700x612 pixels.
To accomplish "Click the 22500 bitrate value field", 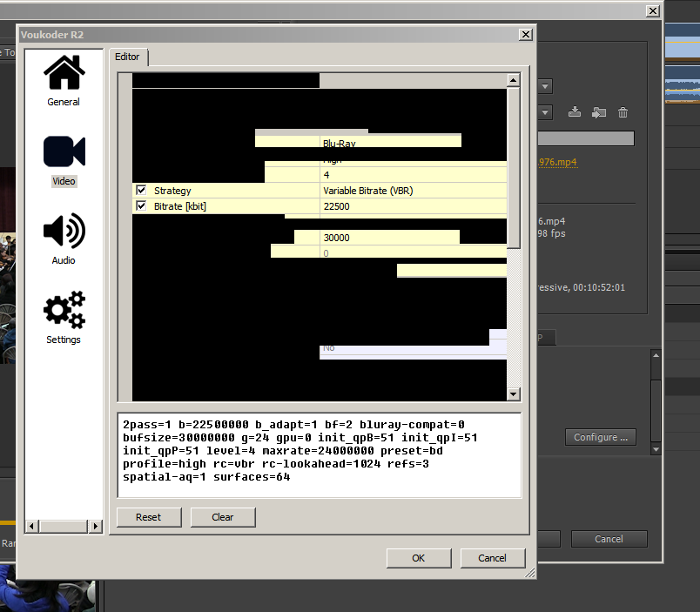I will click(413, 206).
